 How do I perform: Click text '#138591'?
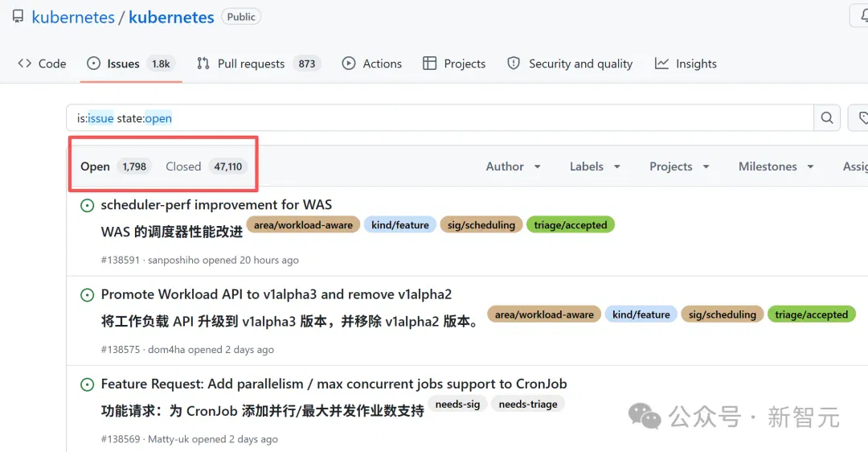(x=120, y=260)
